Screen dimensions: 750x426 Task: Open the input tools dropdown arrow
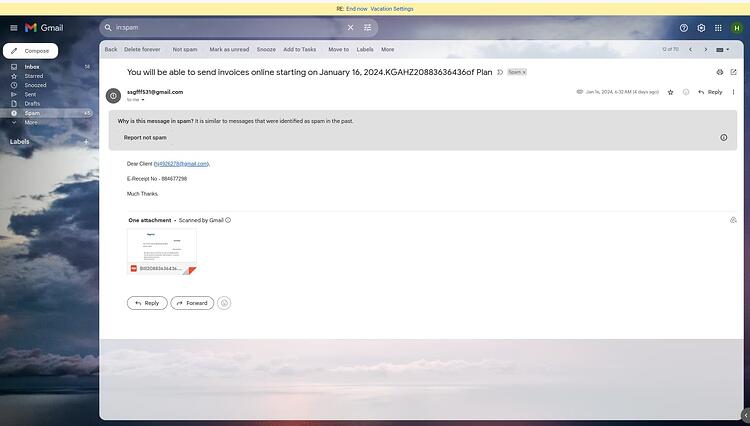click(x=728, y=49)
